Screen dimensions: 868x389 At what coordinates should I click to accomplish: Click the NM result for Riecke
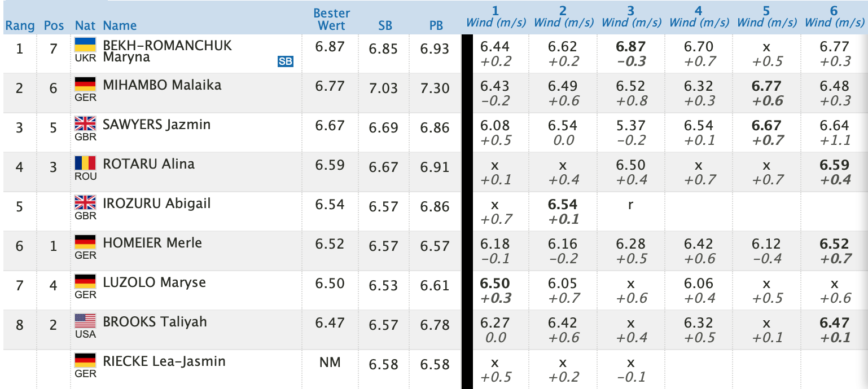click(330, 362)
